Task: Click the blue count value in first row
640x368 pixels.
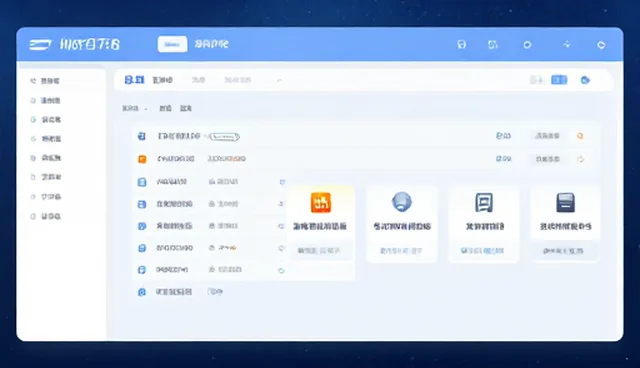Action: (x=503, y=135)
